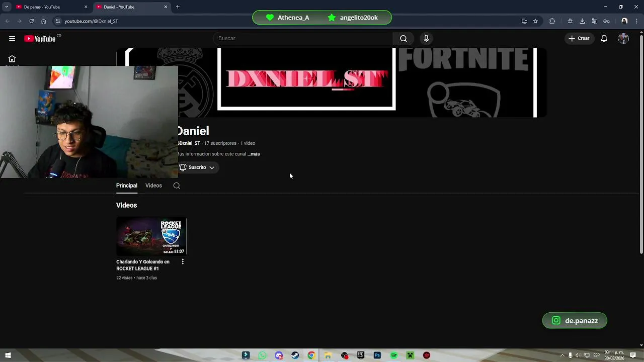Open Windows Start menu
This screenshot has height=362, width=644.
[8, 355]
